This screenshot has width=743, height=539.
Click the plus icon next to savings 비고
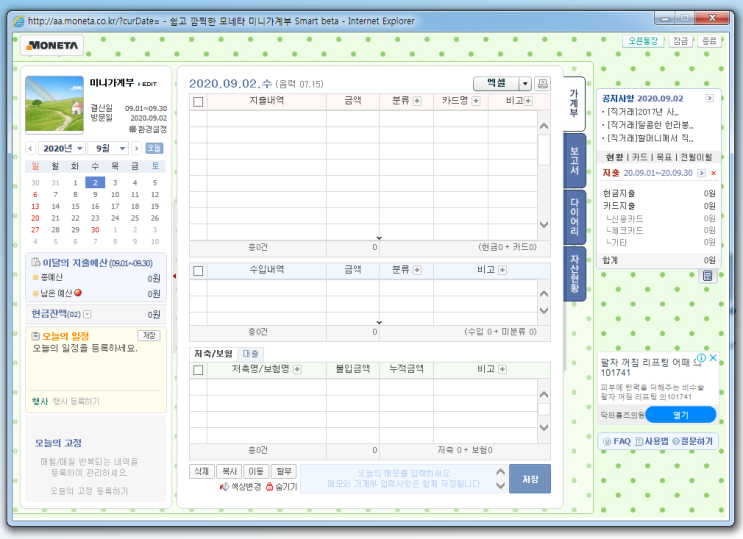tap(502, 369)
